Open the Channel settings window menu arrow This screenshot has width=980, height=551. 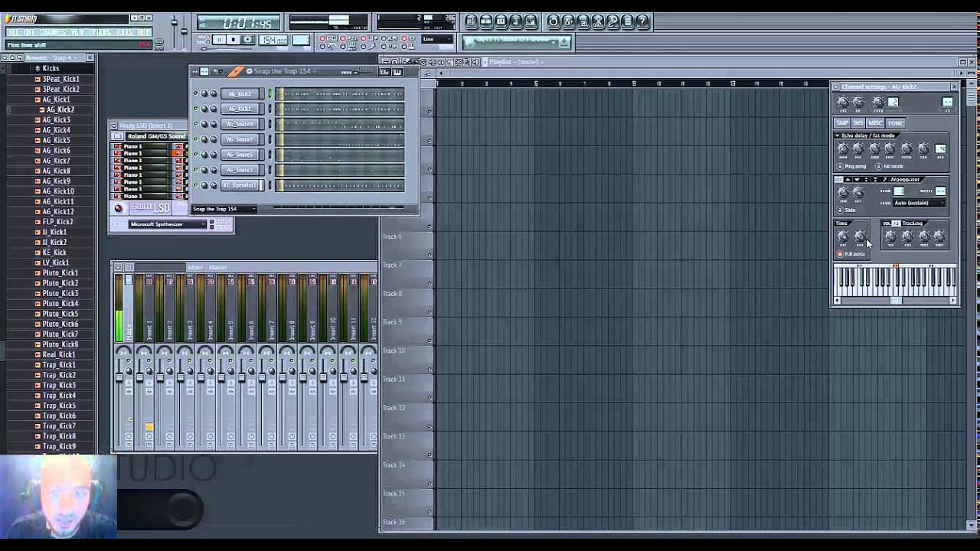[x=836, y=86]
